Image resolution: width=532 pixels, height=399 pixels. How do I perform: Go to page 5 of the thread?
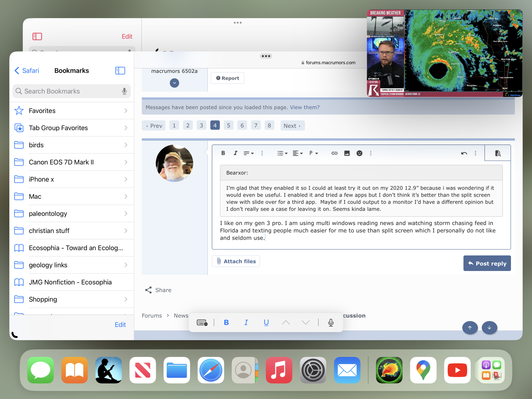[x=228, y=126]
